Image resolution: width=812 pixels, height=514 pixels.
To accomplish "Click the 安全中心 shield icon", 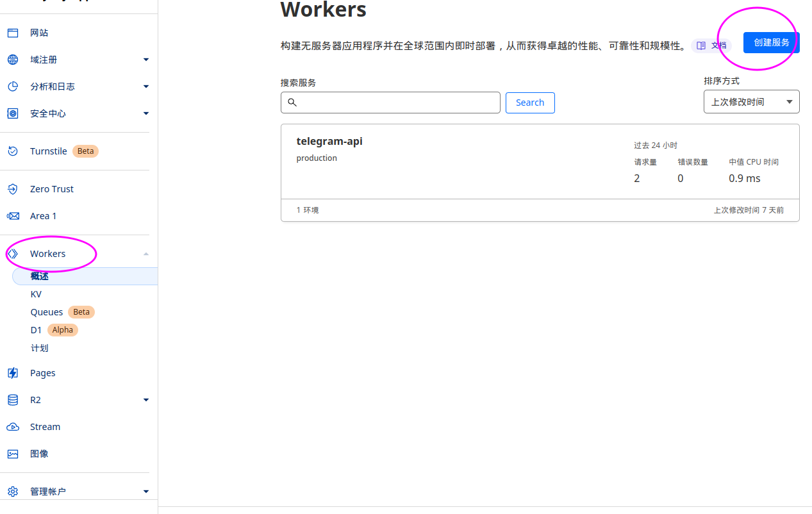I will pos(13,113).
